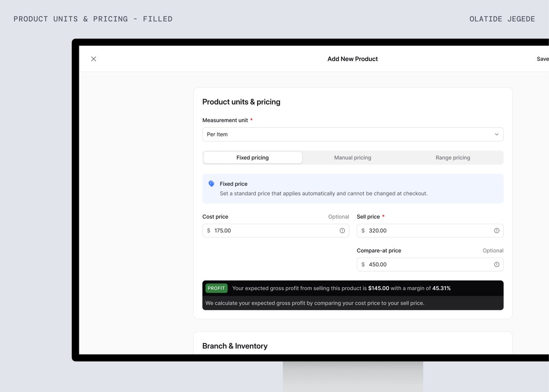Click the Cost price label
549x392 pixels.
pos(215,217)
